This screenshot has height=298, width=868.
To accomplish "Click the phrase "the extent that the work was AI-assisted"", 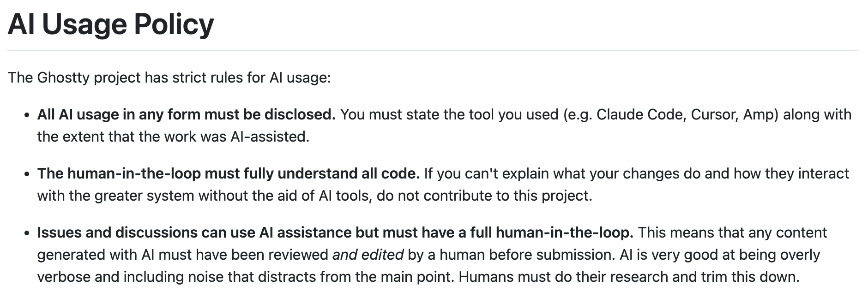I will click(x=172, y=137).
